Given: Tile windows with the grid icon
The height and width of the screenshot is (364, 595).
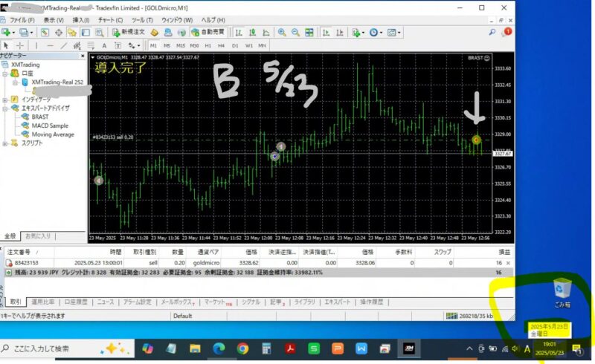Looking at the screenshot, I should (x=309, y=33).
